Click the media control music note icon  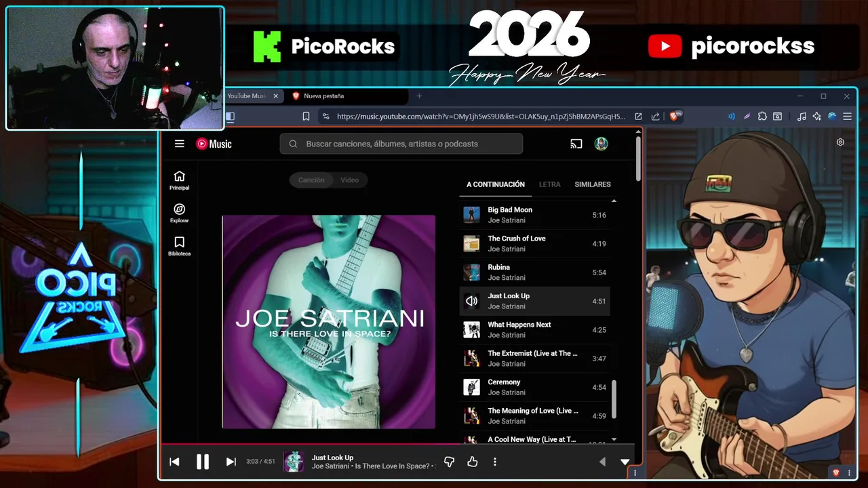point(802,117)
